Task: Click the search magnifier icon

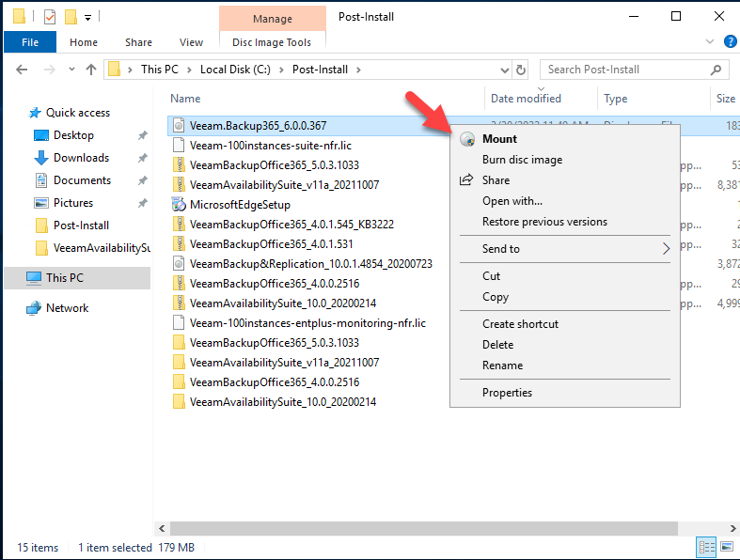Action: click(716, 70)
